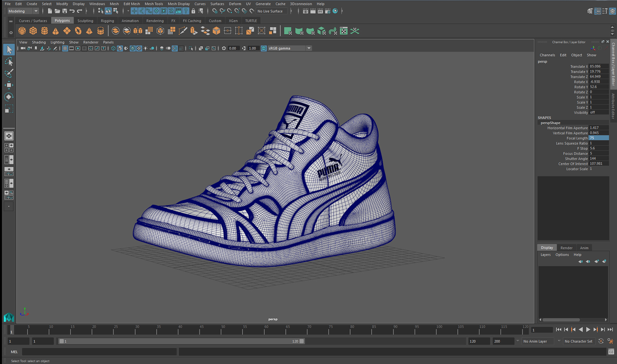Open the Edit Mesh menu
The height and width of the screenshot is (364, 617).
tap(132, 4)
